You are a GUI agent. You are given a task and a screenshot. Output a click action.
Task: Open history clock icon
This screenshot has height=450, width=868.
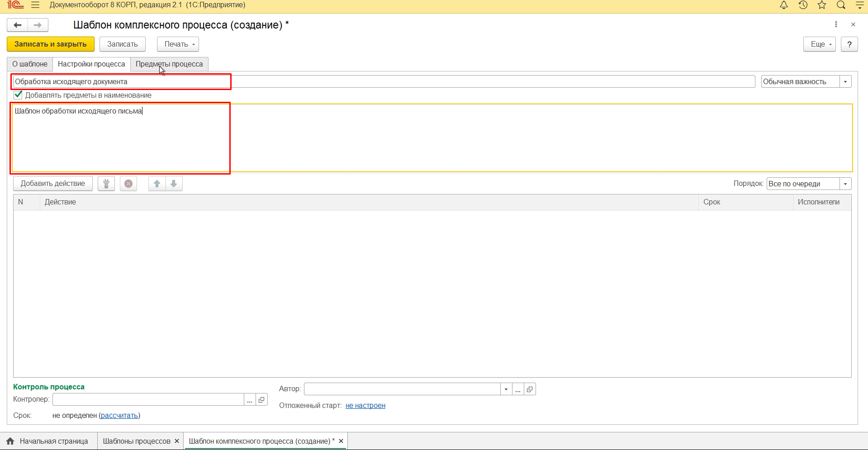pos(803,5)
